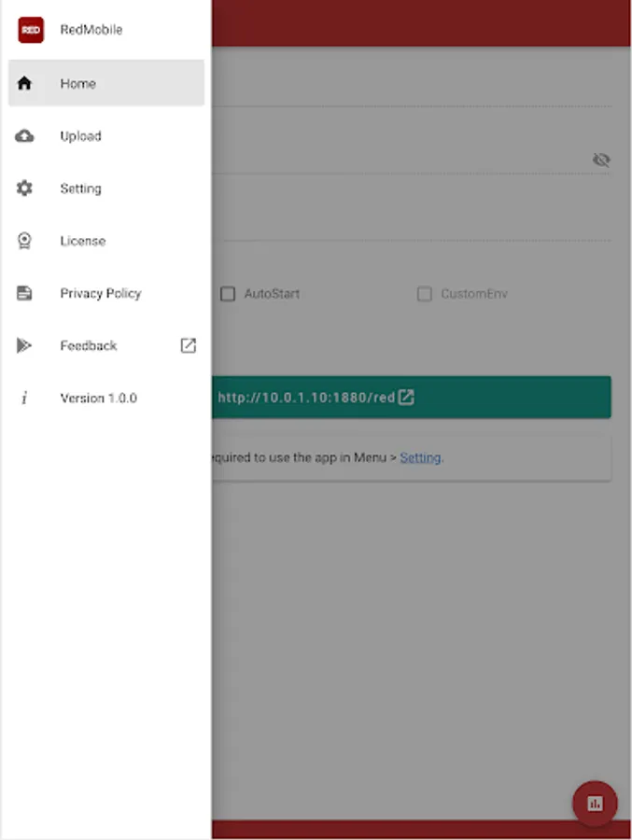Click the Feedback external-link icon

pyautogui.click(x=189, y=345)
